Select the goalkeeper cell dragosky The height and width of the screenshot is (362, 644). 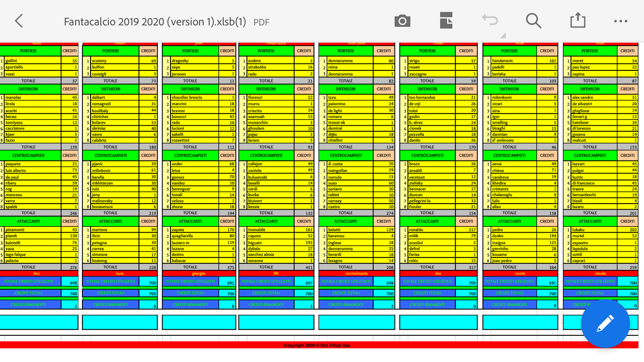coord(195,61)
